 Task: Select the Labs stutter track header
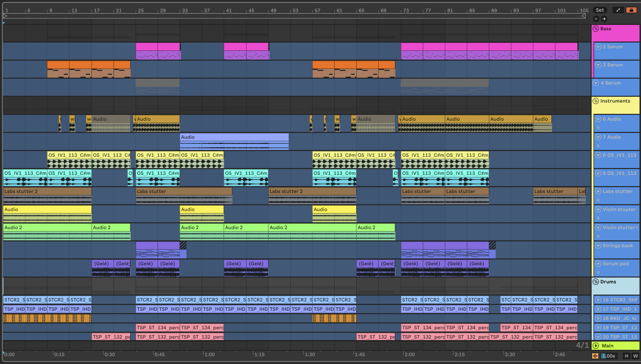(617, 191)
